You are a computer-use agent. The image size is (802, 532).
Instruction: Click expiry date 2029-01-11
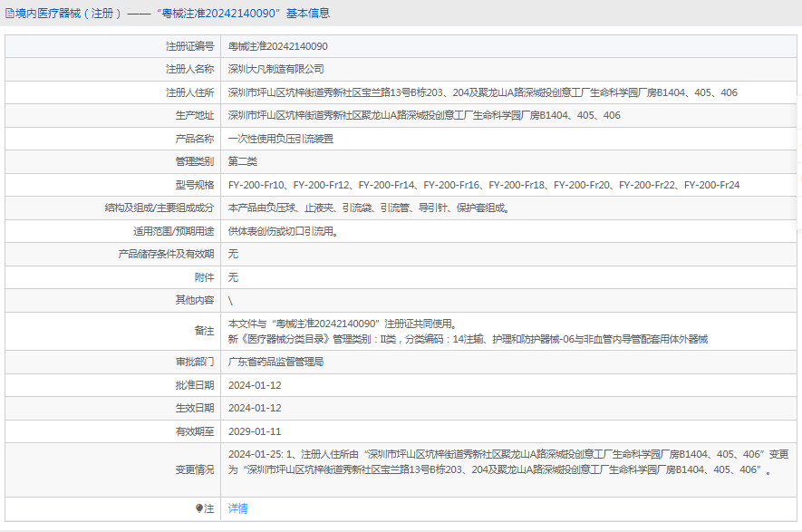tap(255, 431)
